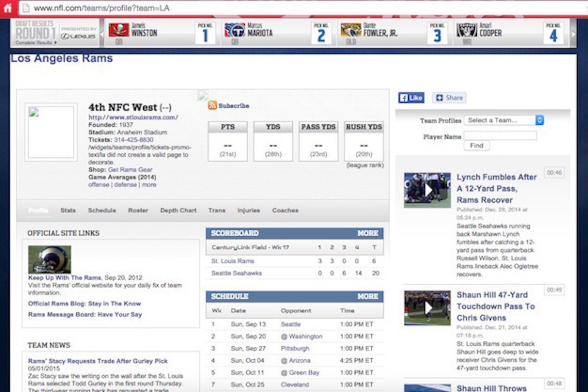Image resolution: width=588 pixels, height=392 pixels.
Task: Switch to the Depth Chart tab
Action: [x=178, y=210]
